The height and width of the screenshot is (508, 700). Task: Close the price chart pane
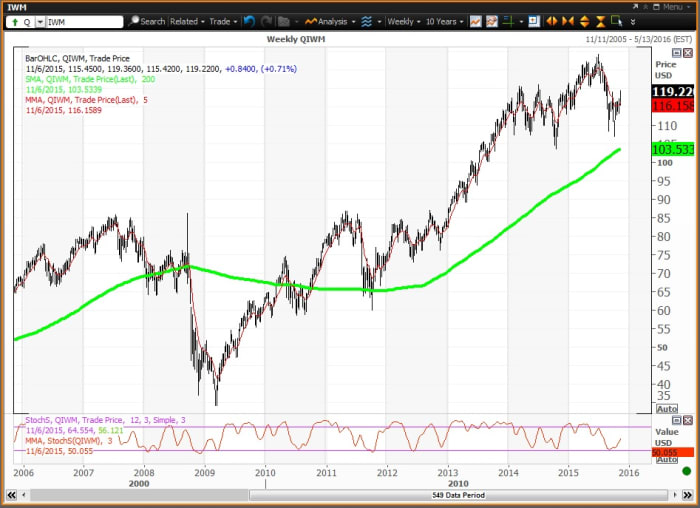(688, 53)
